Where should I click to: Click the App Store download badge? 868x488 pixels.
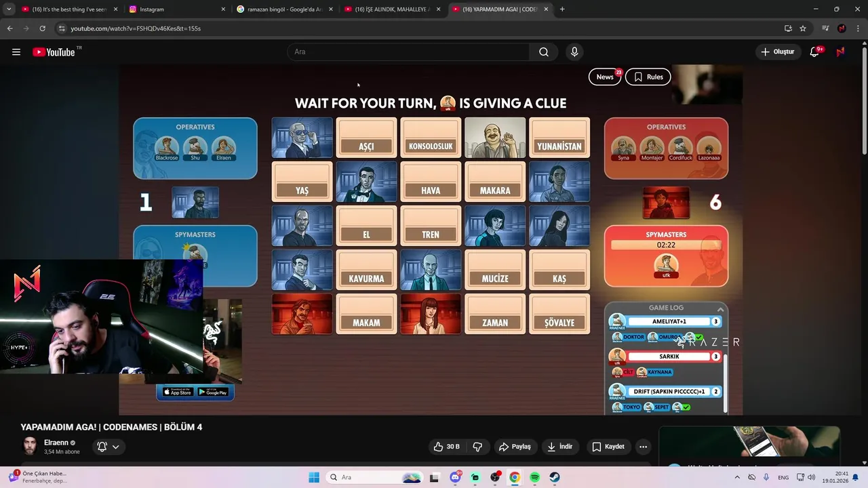[x=178, y=392]
